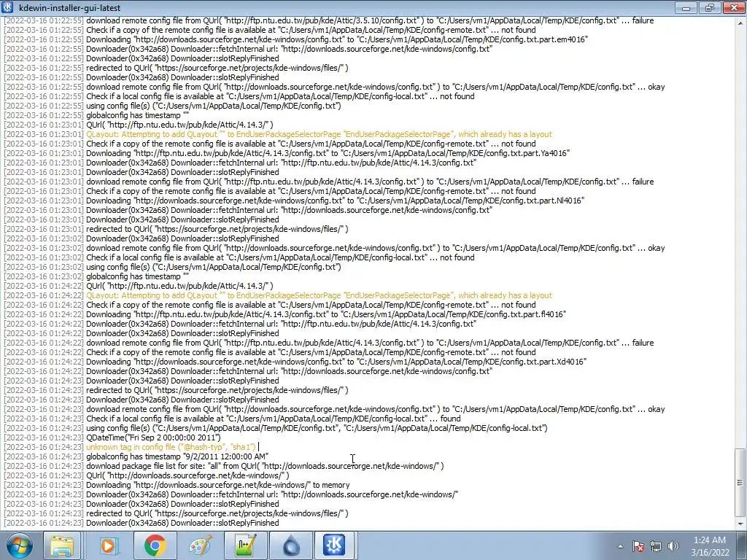Click the line ending config.txt.part.Xd4016

[x=295, y=362]
